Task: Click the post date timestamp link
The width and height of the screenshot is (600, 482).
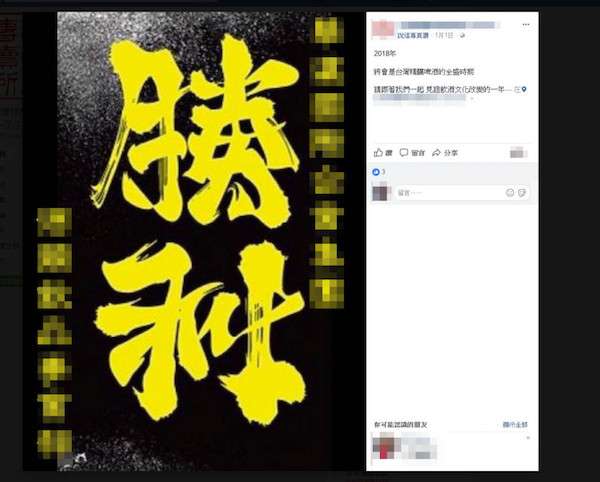Action: tap(444, 35)
